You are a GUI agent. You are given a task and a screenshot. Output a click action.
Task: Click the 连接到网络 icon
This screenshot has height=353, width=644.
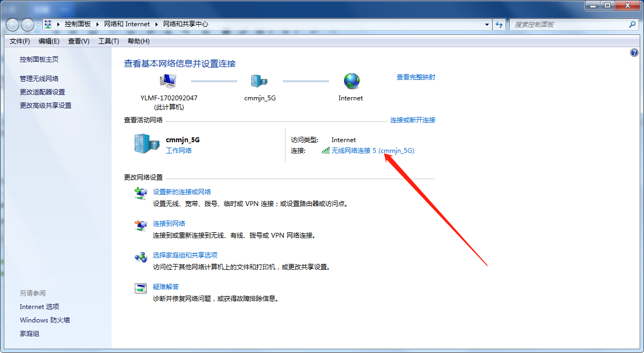pyautogui.click(x=141, y=225)
